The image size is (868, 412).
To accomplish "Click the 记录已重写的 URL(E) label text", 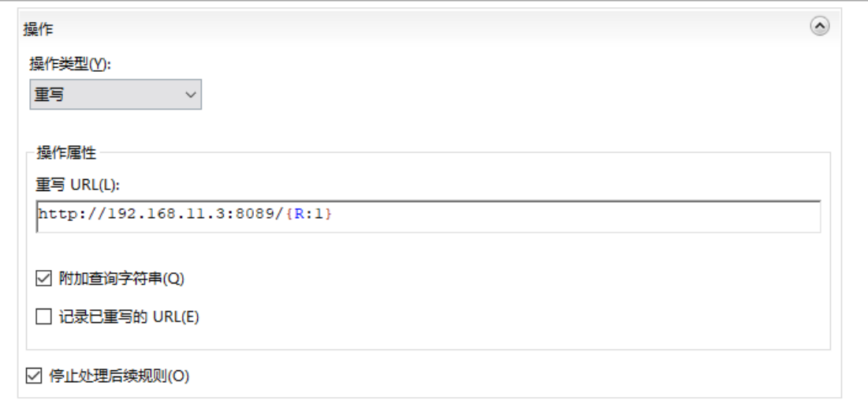I will [x=129, y=316].
